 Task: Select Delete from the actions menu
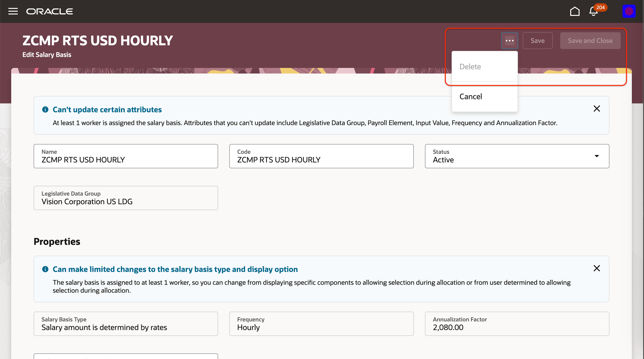tap(470, 67)
